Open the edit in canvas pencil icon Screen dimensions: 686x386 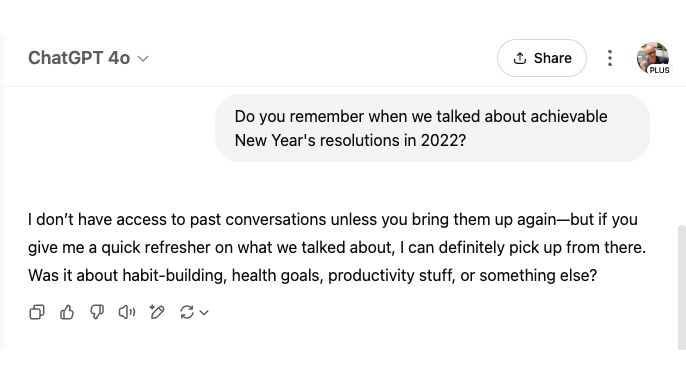(157, 312)
